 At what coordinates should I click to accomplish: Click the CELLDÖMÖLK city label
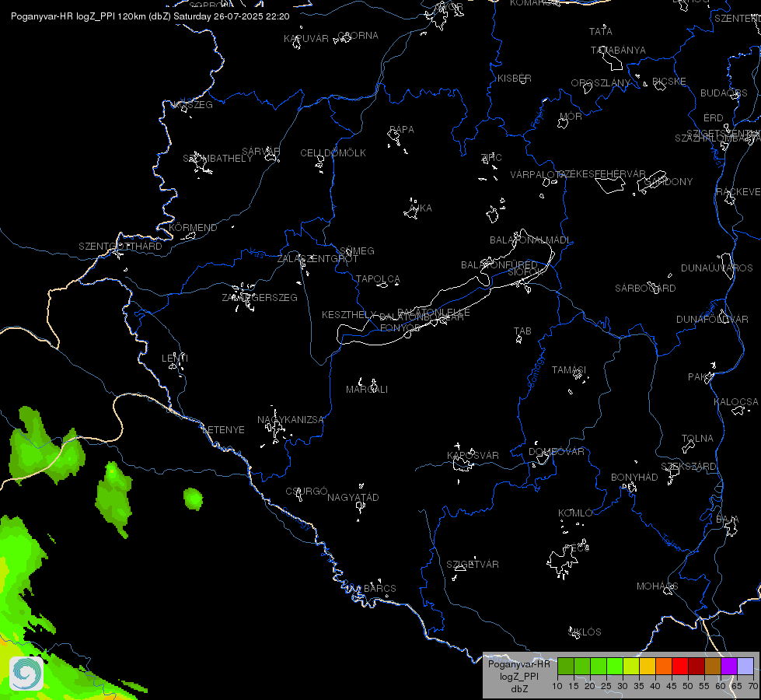click(x=333, y=153)
